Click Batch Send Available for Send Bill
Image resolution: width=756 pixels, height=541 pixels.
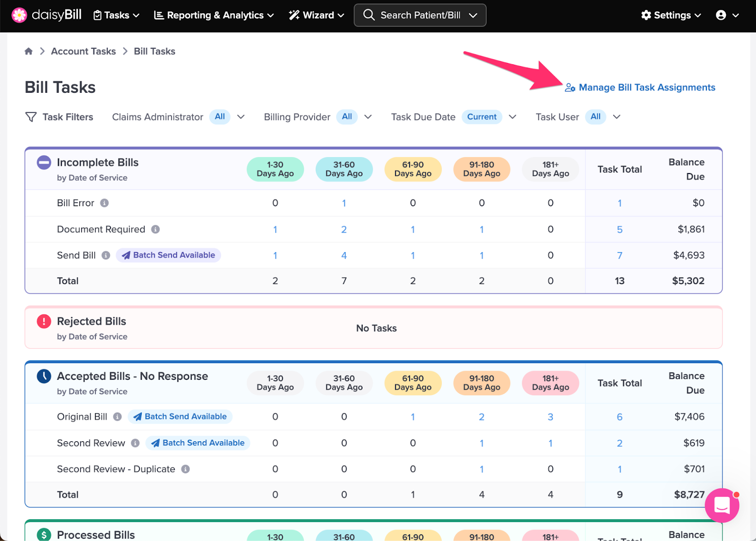tap(168, 255)
